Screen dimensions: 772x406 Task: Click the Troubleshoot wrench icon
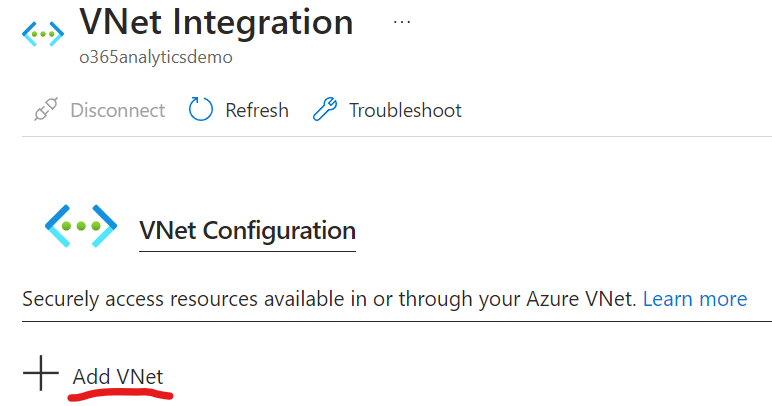click(x=326, y=110)
